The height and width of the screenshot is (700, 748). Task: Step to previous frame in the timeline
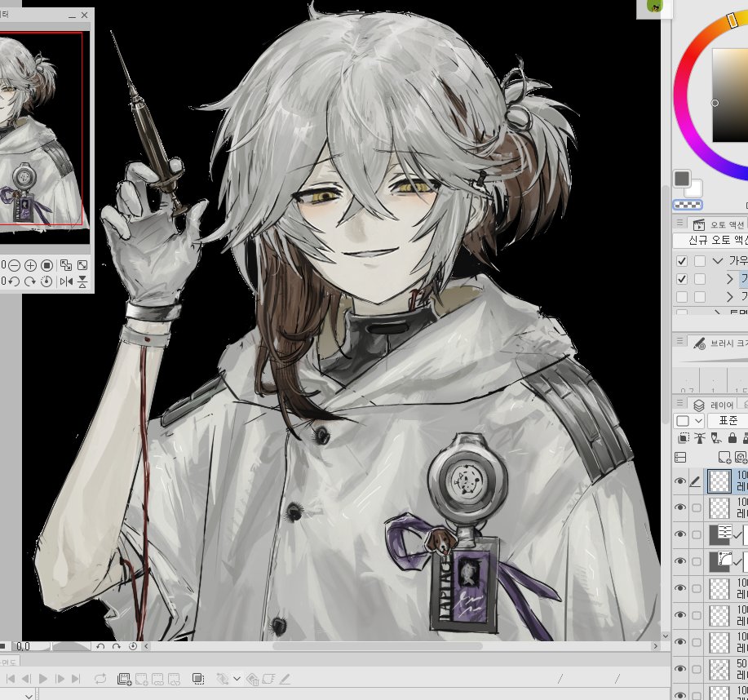(26, 679)
